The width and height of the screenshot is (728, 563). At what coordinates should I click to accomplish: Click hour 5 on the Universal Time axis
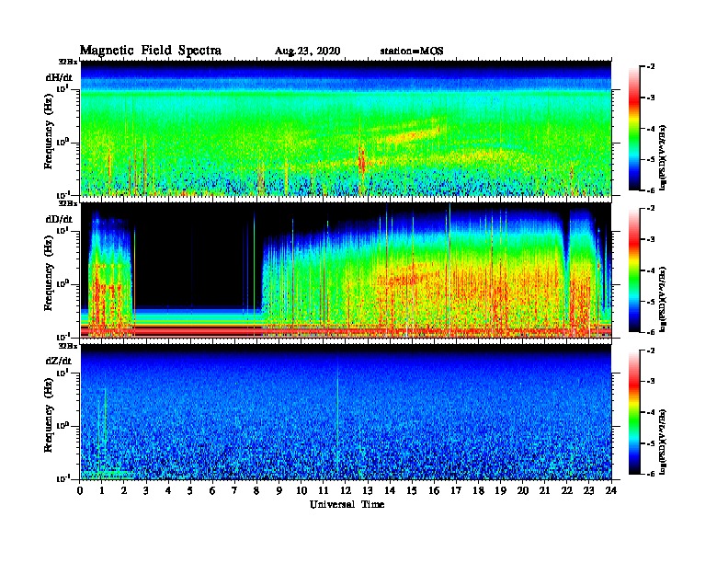pyautogui.click(x=190, y=490)
